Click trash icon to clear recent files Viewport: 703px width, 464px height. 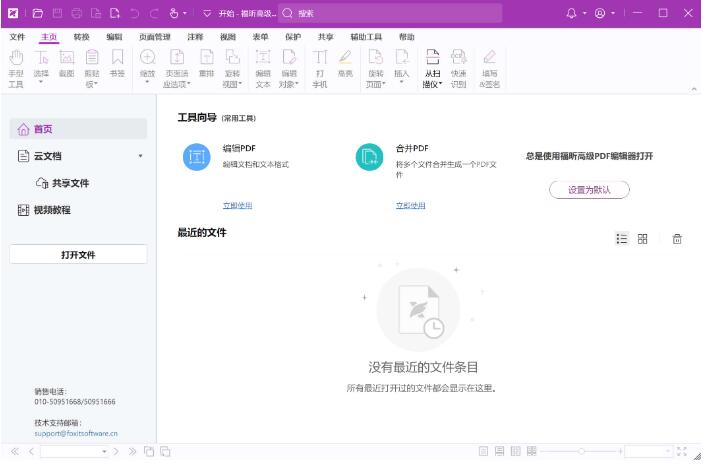coord(677,239)
